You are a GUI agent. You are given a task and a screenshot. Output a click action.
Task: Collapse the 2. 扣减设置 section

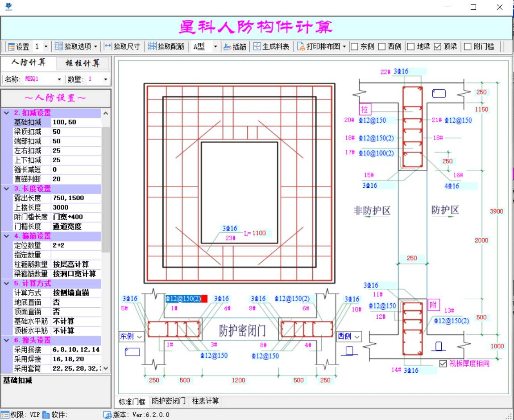(6, 113)
